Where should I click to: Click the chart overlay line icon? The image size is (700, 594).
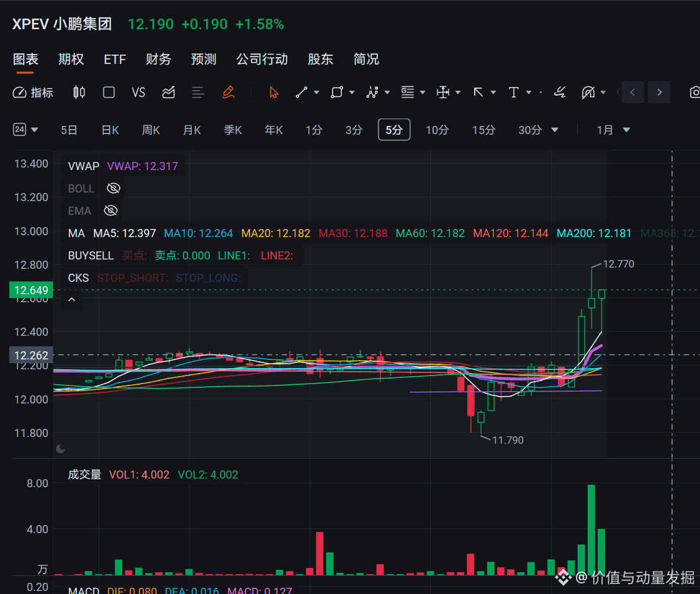click(168, 92)
